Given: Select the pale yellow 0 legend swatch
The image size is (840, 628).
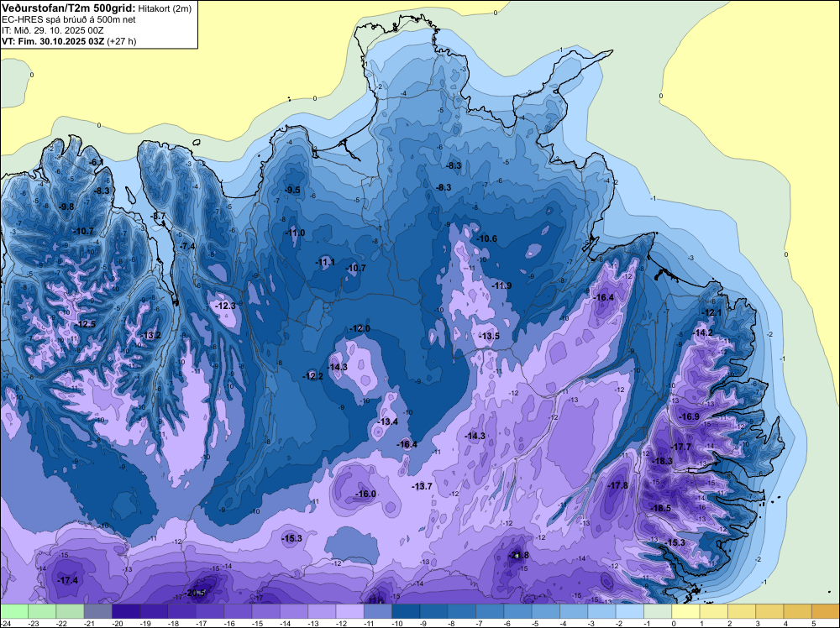Looking at the screenshot, I should pyautogui.click(x=685, y=611).
